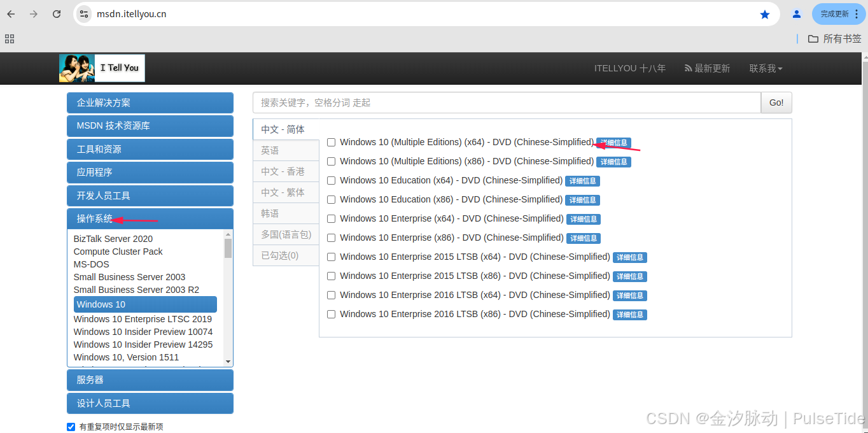
Task: Open 详细信息 for Education x64
Action: 582,181
